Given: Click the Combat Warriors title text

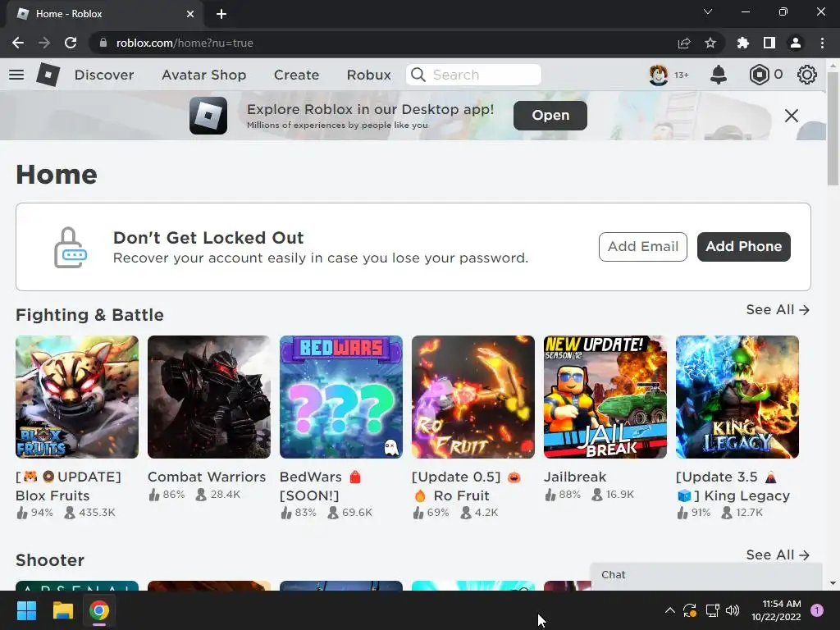Looking at the screenshot, I should pyautogui.click(x=207, y=477).
